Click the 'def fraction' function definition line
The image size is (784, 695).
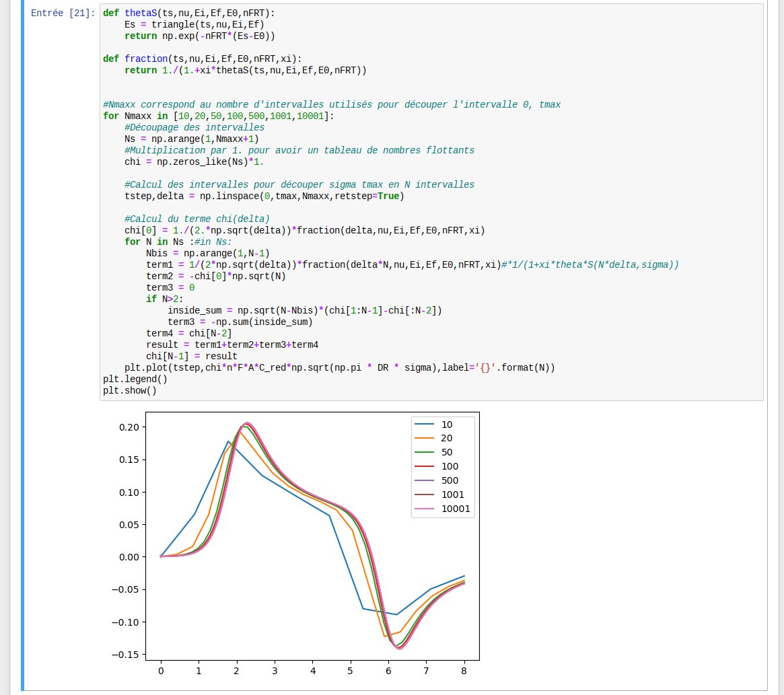click(x=202, y=59)
